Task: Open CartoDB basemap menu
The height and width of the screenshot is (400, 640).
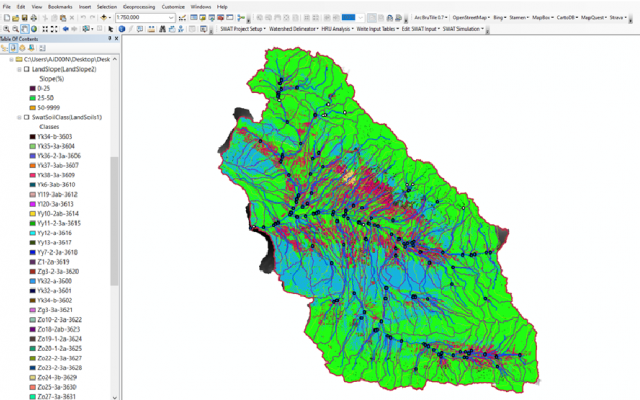Action: [x=567, y=18]
